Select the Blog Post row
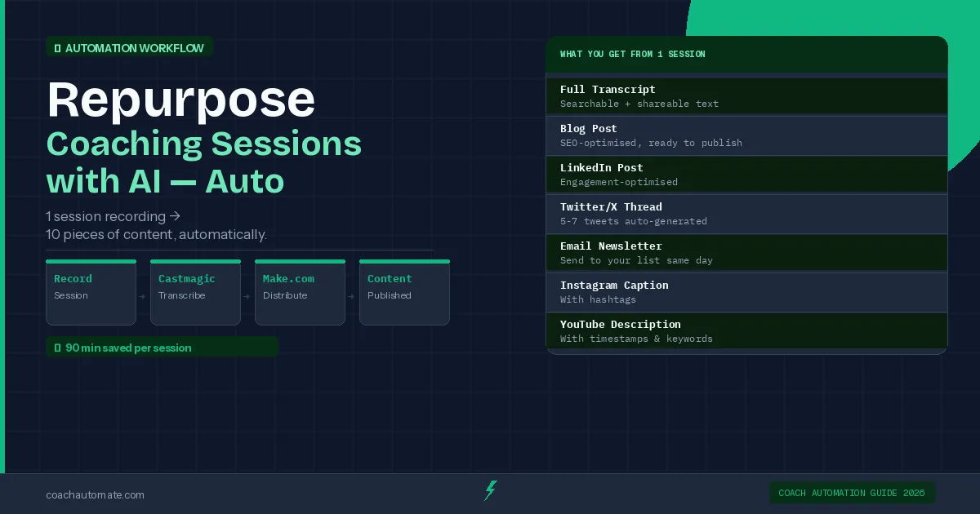 746,135
